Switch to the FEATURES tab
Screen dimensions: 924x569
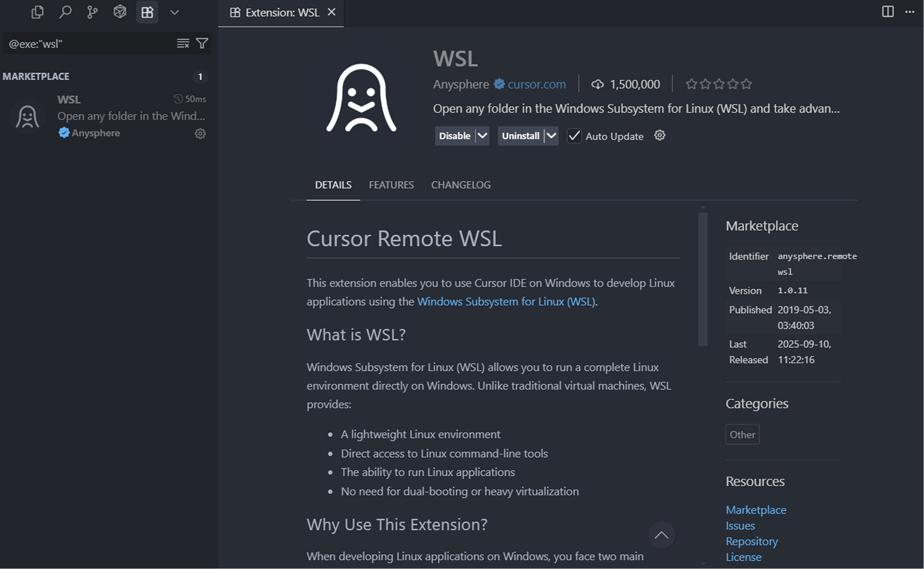[x=391, y=185]
